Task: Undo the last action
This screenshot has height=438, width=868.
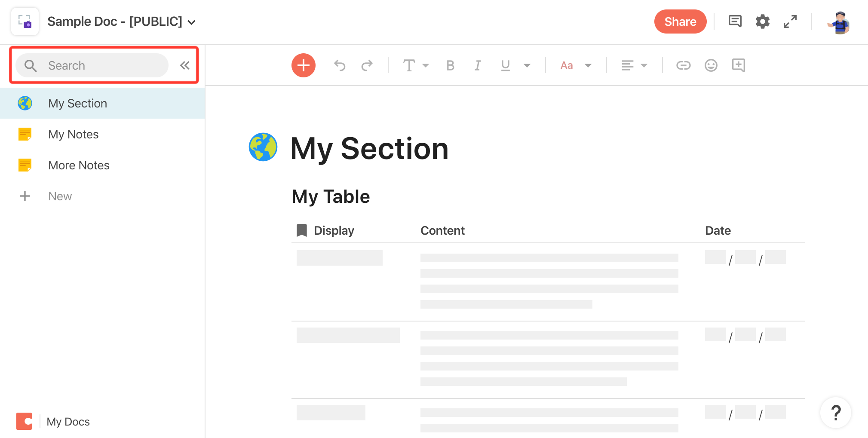Action: (x=340, y=65)
